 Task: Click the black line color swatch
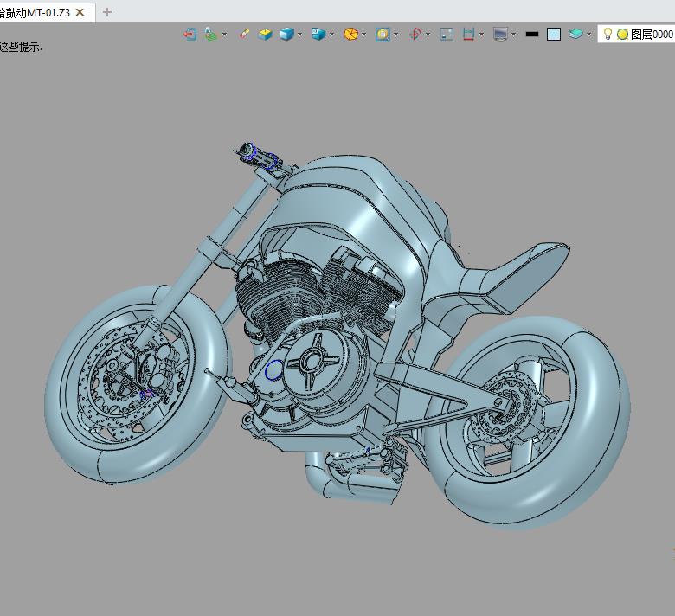click(x=531, y=35)
